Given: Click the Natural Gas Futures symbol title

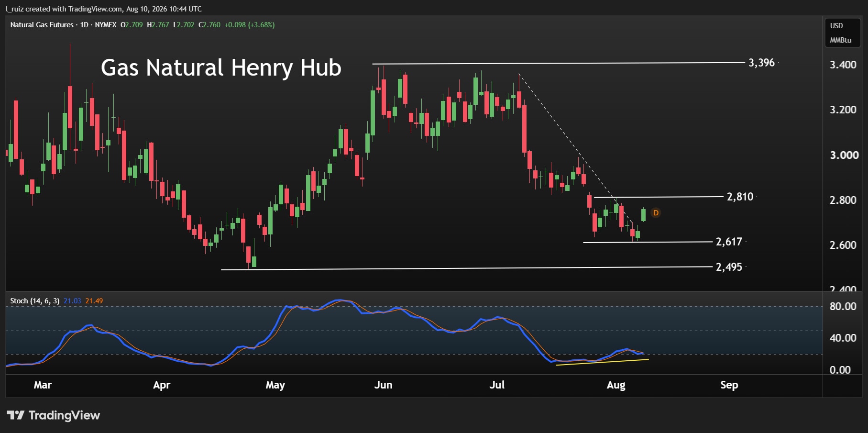Looking at the screenshot, I should point(42,25).
